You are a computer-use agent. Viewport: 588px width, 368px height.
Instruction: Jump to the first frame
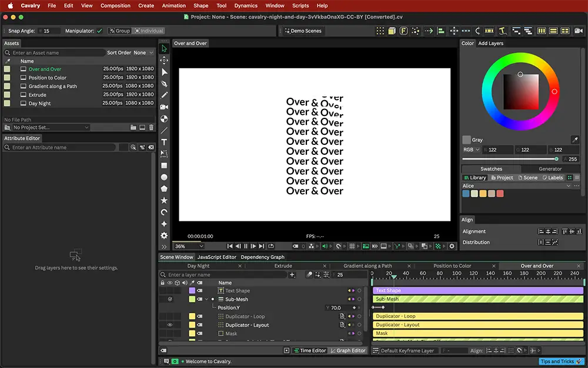pos(230,246)
